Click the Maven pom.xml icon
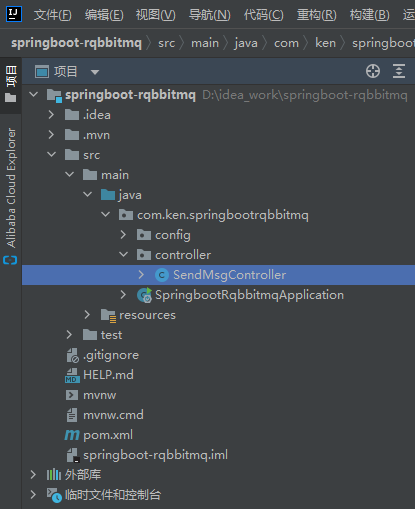Screen dimensions: 415x509 (x=72, y=435)
